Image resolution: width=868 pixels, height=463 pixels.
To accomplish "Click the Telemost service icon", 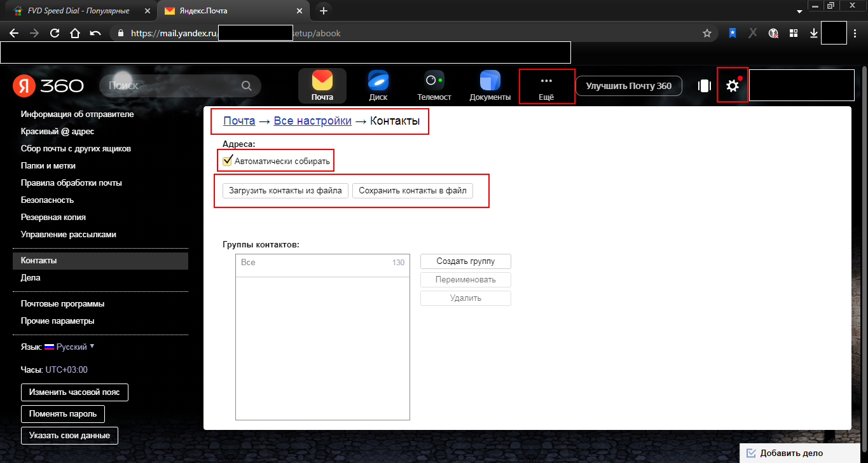I will click(x=434, y=81).
